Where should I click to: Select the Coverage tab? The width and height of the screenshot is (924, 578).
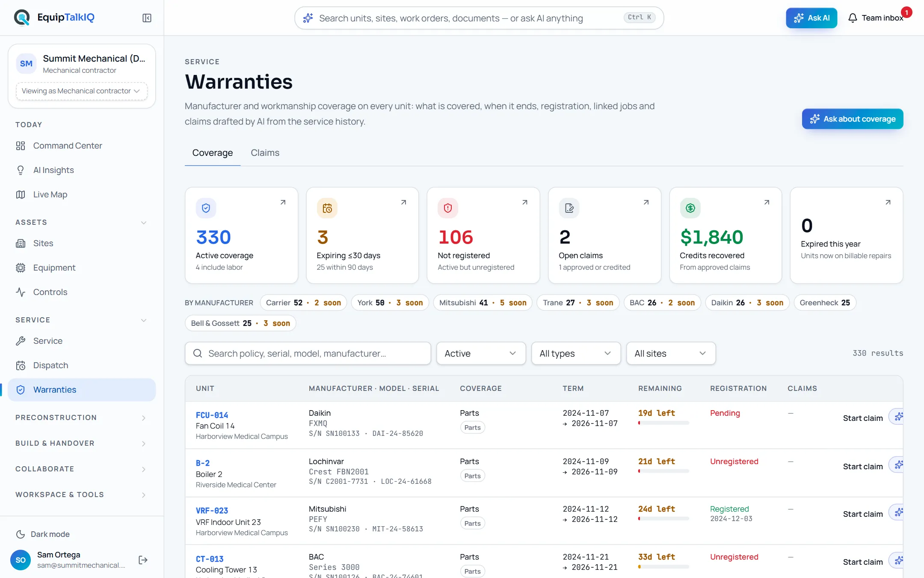point(213,153)
